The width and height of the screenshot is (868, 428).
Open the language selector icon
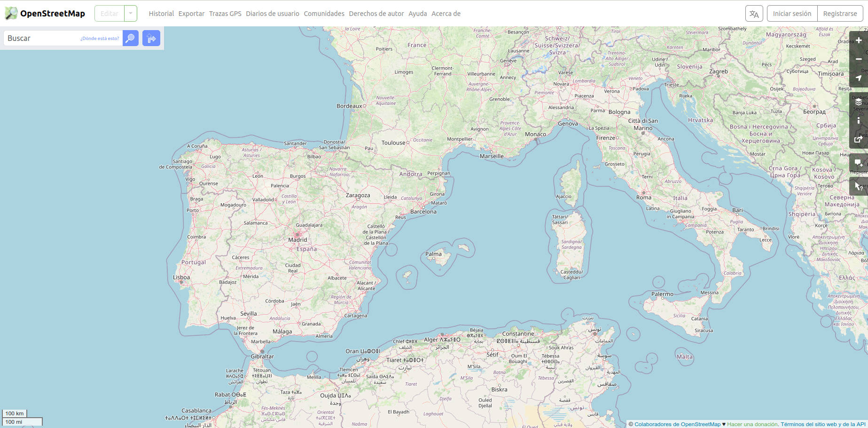pyautogui.click(x=754, y=14)
